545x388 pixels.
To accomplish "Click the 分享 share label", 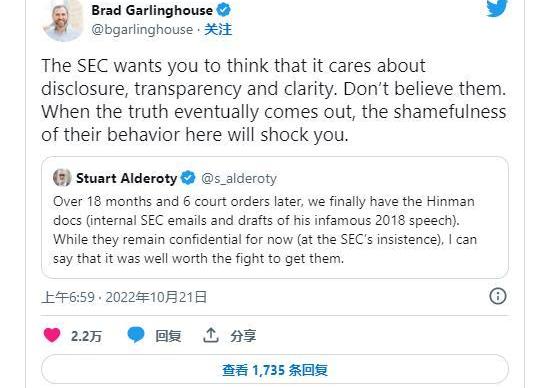I will click(243, 336).
